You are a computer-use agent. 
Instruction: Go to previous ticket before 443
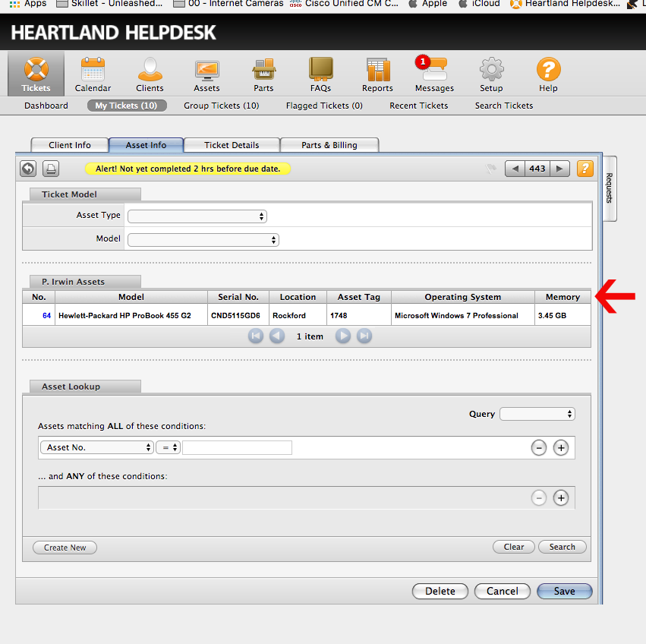pos(515,169)
